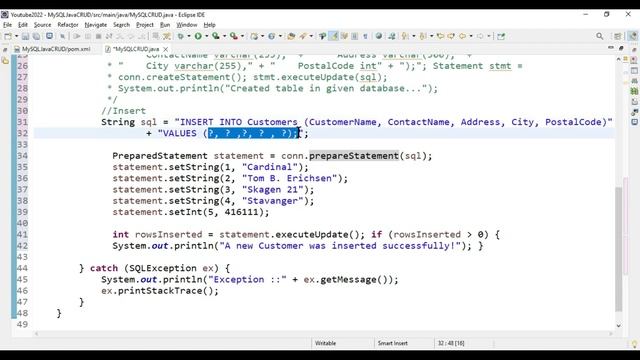
Task: Open the Search menu
Action: pyautogui.click(x=121, y=25)
